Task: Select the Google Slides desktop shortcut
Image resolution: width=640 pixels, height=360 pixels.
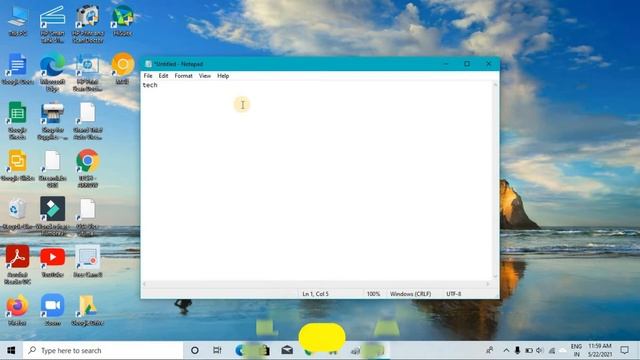Action: coord(18,165)
